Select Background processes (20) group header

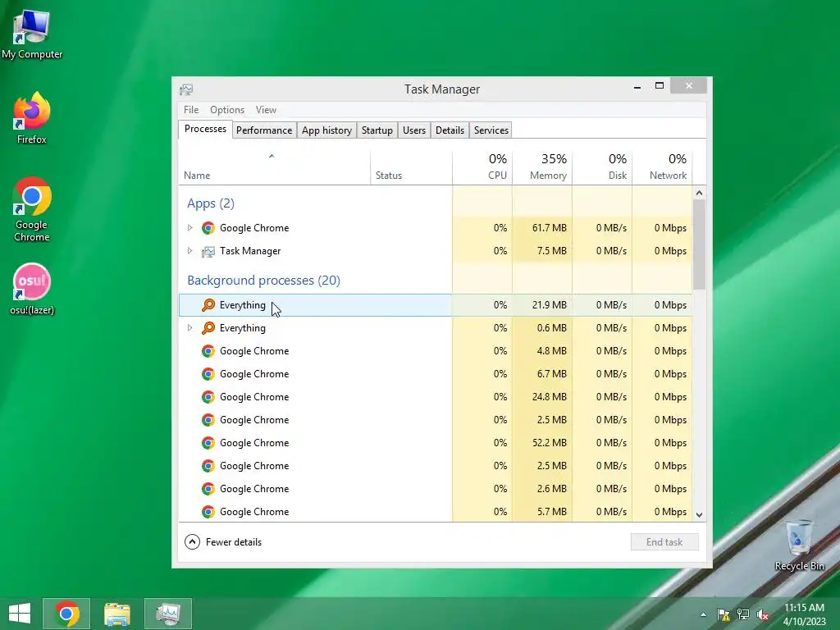pyautogui.click(x=263, y=281)
